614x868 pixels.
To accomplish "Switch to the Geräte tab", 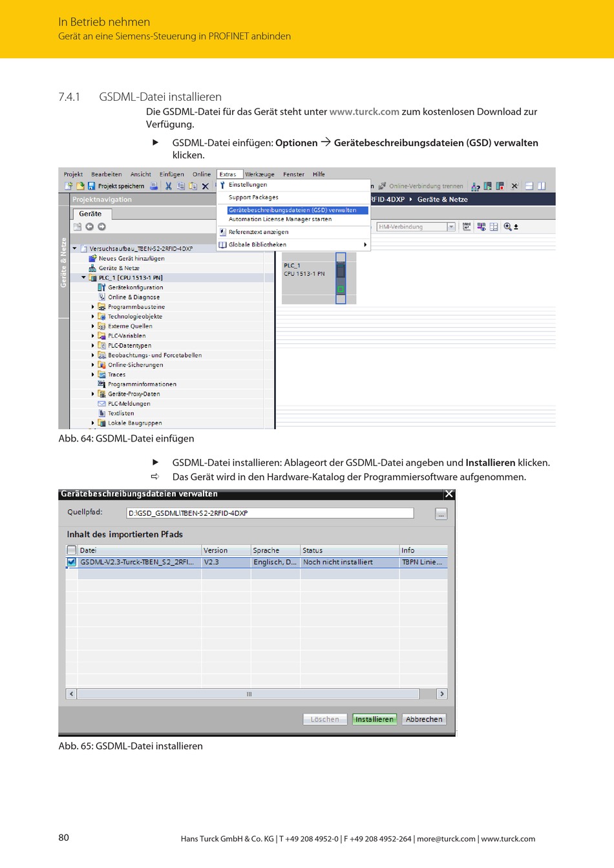I will 91,214.
